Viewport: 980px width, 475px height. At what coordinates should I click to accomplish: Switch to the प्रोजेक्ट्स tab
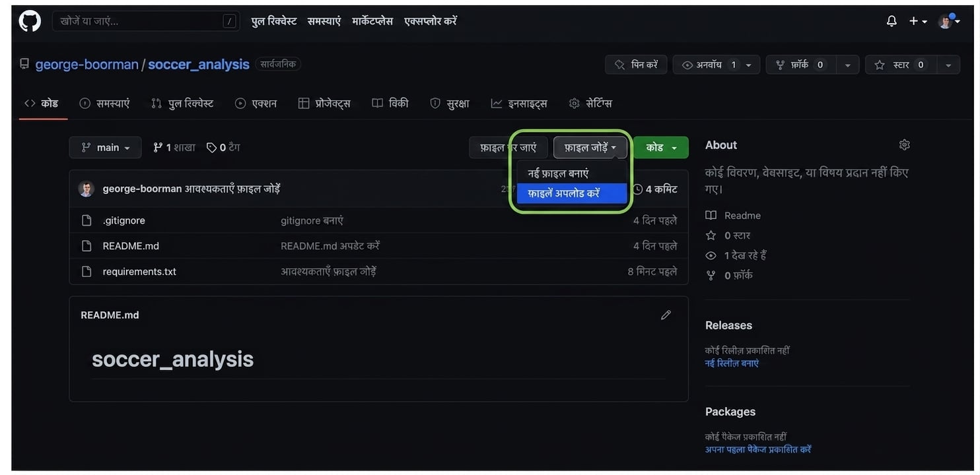[x=324, y=104]
